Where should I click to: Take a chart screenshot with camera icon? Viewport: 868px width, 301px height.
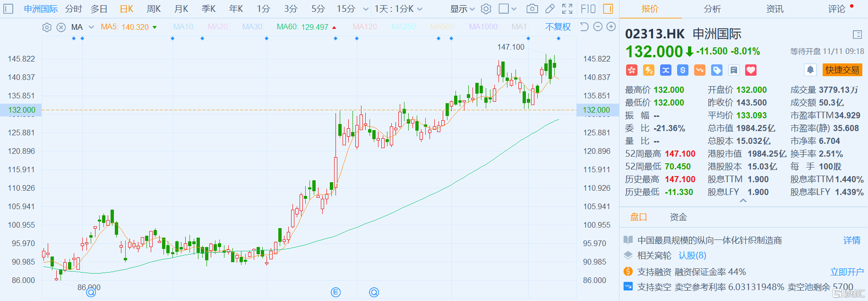pyautogui.click(x=532, y=9)
